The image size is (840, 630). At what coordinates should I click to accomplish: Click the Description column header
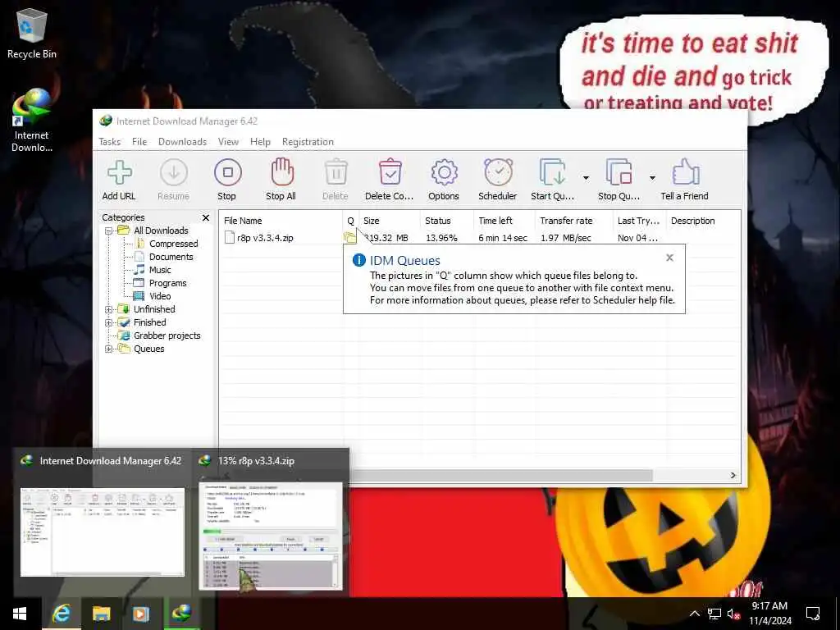[703, 221]
